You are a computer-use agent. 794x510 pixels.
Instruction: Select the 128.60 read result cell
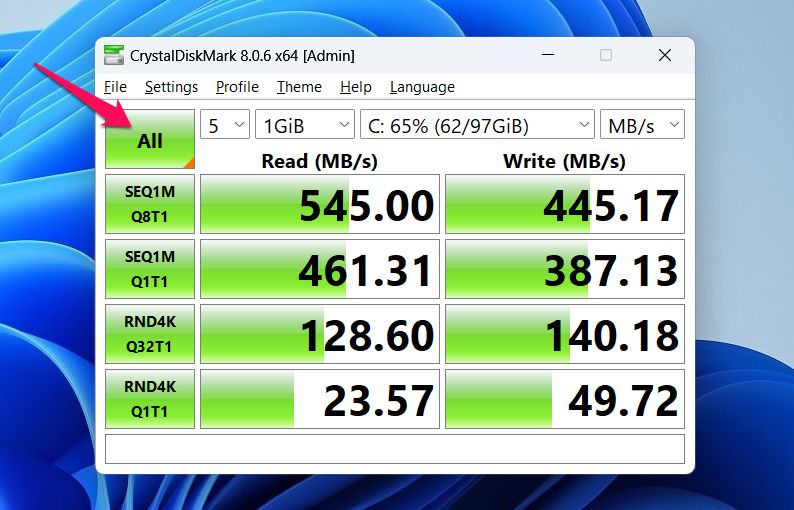(x=320, y=334)
